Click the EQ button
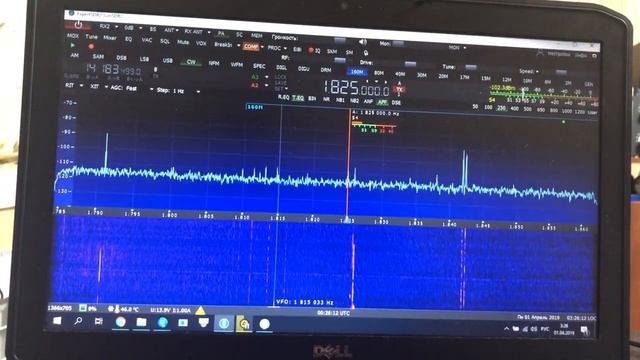The width and height of the screenshot is (640, 360). 128,39
